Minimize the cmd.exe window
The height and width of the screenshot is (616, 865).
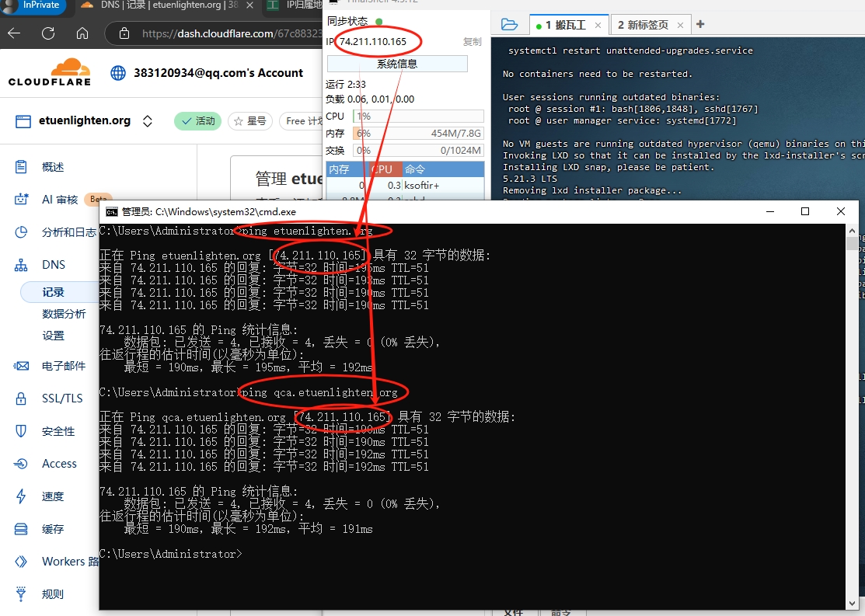click(770, 211)
